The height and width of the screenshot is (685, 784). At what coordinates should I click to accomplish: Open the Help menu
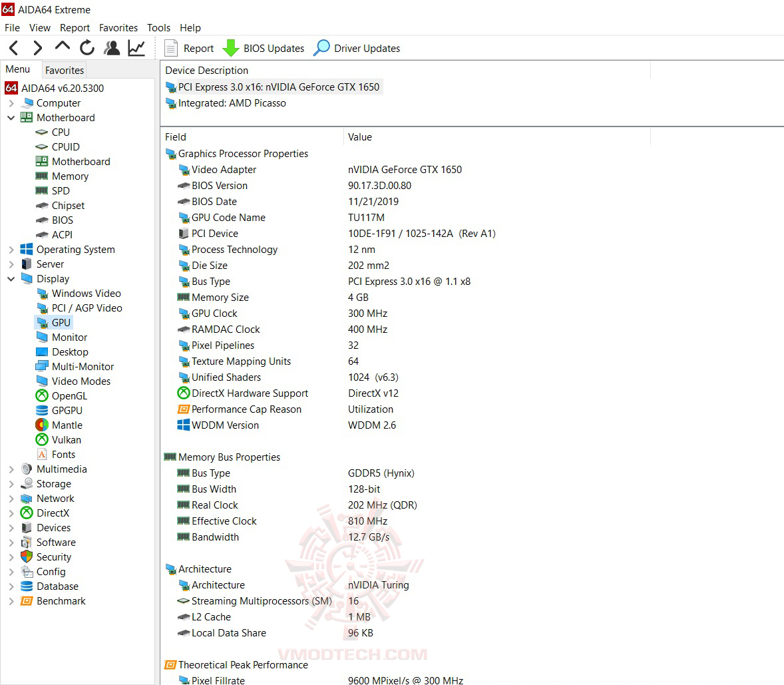[190, 27]
